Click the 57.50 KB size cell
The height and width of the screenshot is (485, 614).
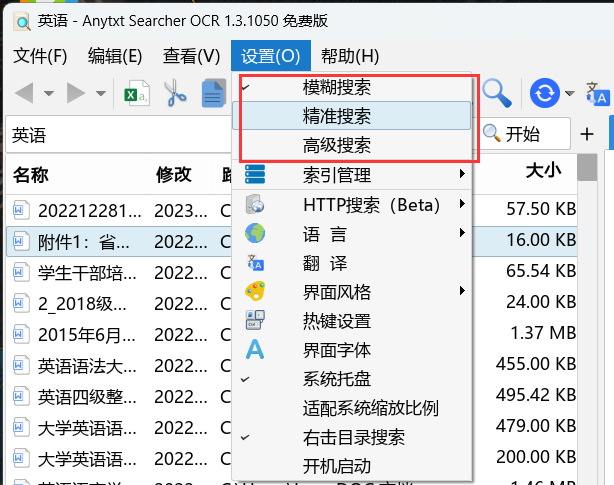coord(541,209)
